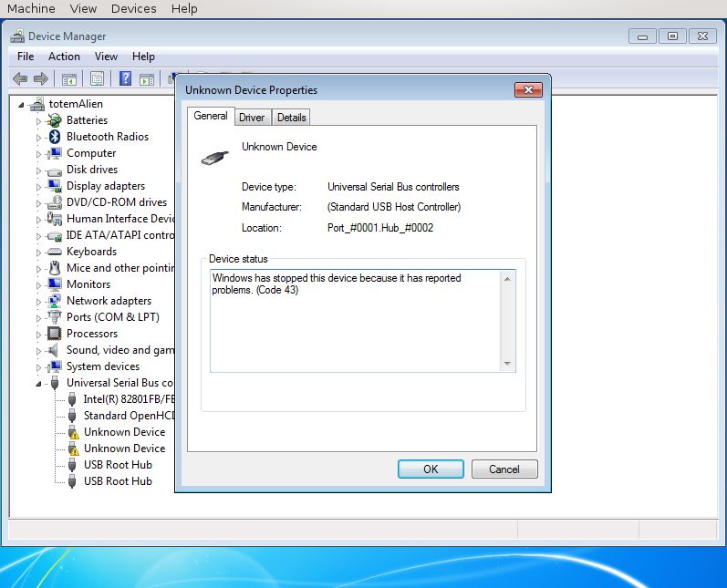The width and height of the screenshot is (727, 588).
Task: Select the first Unknown Device entry
Action: [124, 432]
